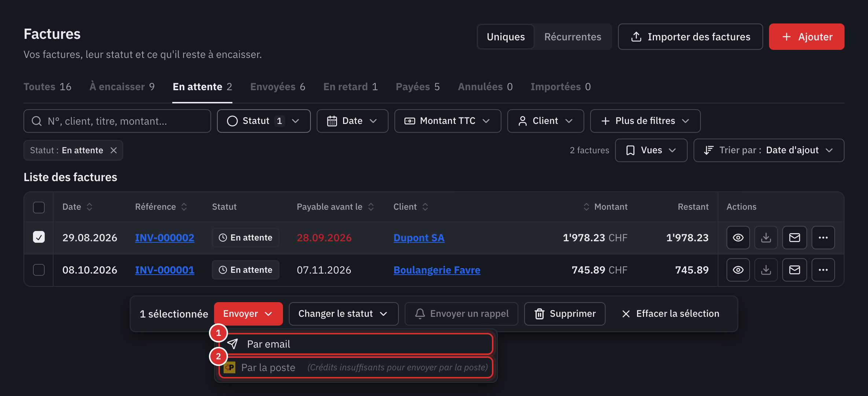Expand 'Plus de filtres' dropdown
Image resolution: width=868 pixels, height=396 pixels.
click(645, 121)
